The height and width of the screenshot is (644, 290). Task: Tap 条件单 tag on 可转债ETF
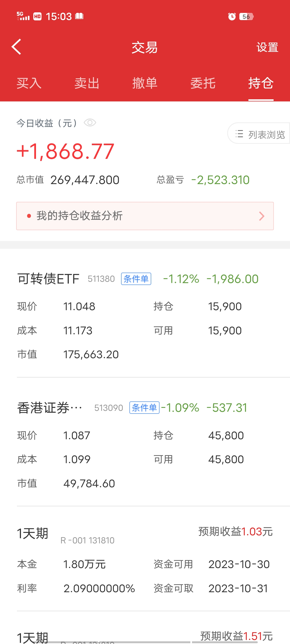click(136, 279)
